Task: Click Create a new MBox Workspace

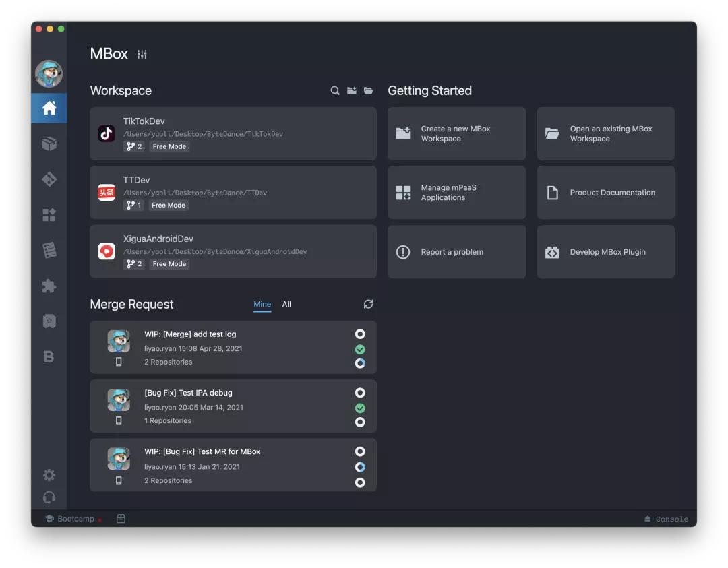Action: 456,133
